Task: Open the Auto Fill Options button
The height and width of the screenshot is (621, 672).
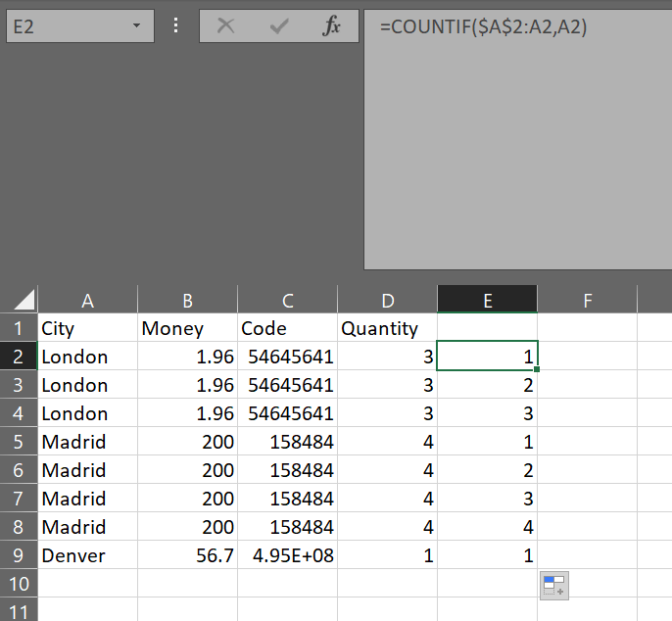Action: 554,586
